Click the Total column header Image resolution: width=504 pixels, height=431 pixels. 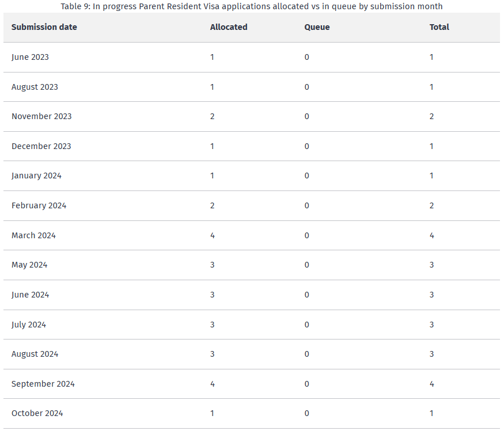pyautogui.click(x=439, y=27)
